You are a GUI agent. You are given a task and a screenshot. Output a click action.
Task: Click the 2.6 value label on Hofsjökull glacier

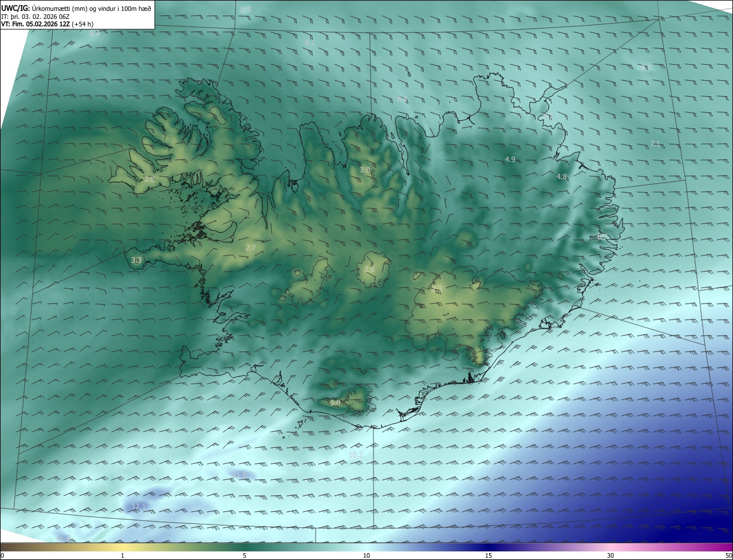pos(369,270)
